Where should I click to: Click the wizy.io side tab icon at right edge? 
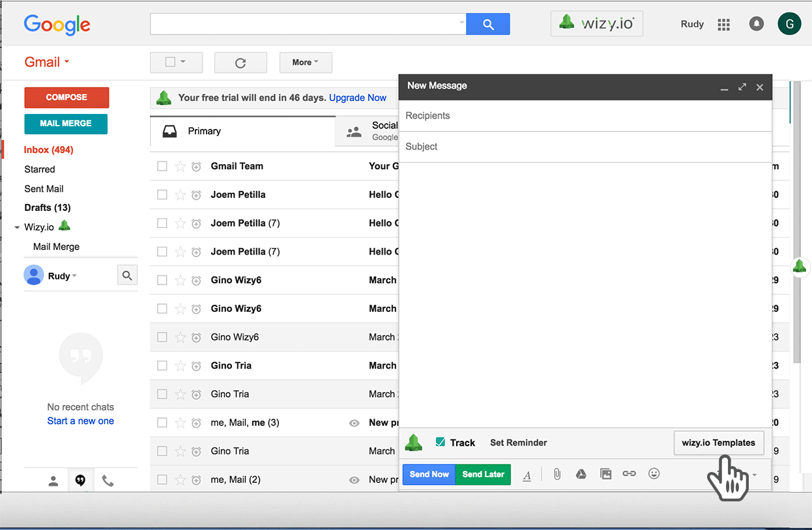800,266
